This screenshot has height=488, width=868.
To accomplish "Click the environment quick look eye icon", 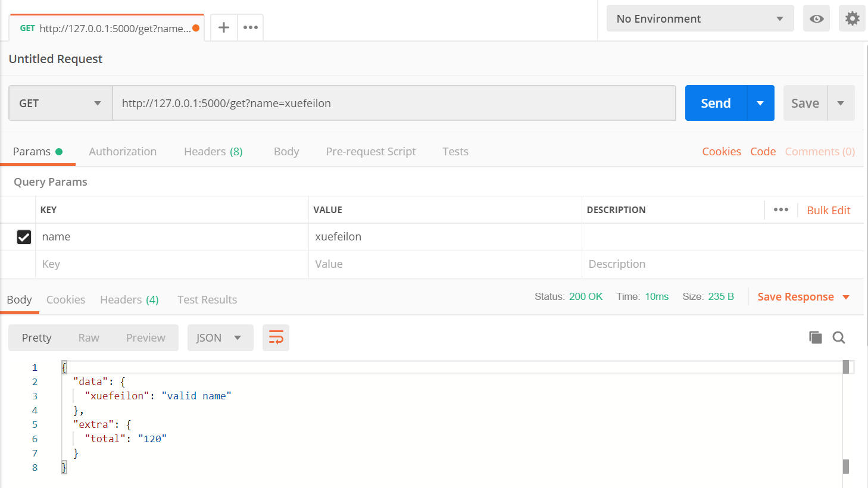I will tap(816, 18).
